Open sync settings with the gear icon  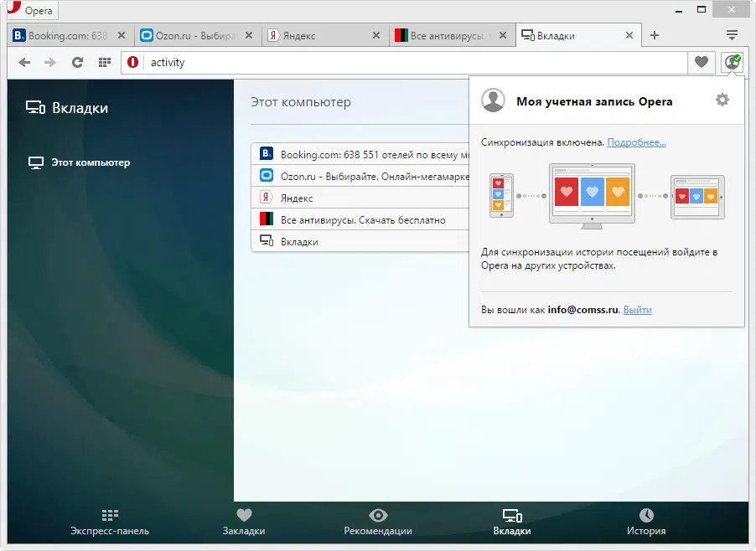click(x=722, y=99)
